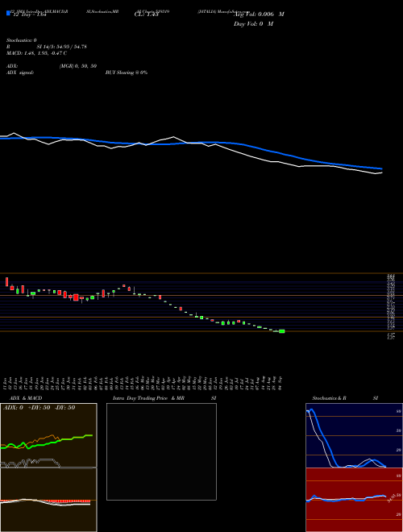Open the blue stochastics indicator chart
403x532 pixels.
pyautogui.click(x=354, y=435)
